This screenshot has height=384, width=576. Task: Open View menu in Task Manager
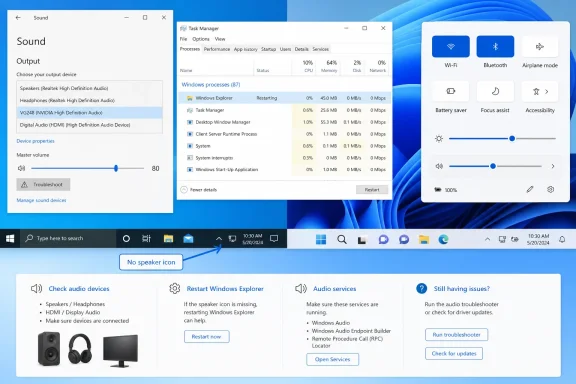click(220, 39)
